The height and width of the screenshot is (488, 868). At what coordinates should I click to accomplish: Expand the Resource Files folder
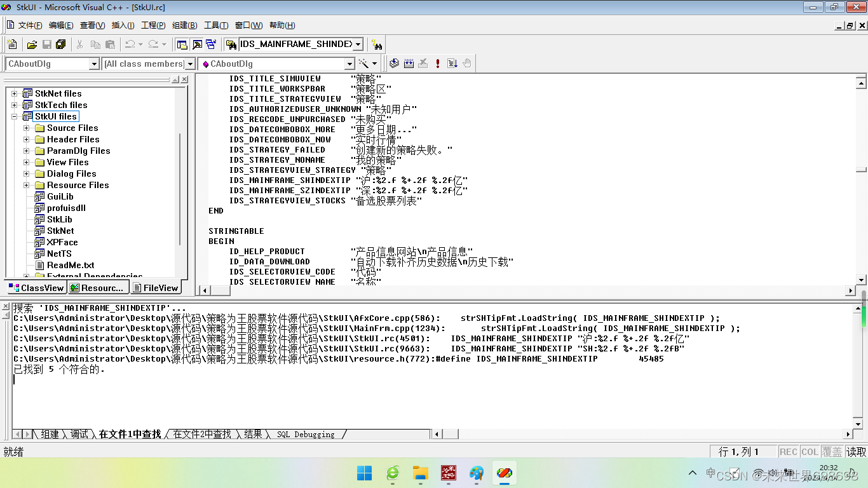(x=27, y=185)
